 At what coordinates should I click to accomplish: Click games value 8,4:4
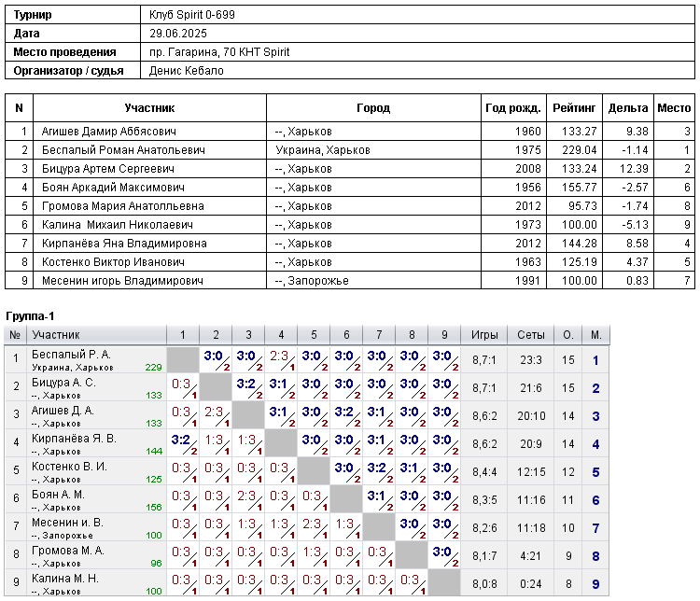pos(484,472)
